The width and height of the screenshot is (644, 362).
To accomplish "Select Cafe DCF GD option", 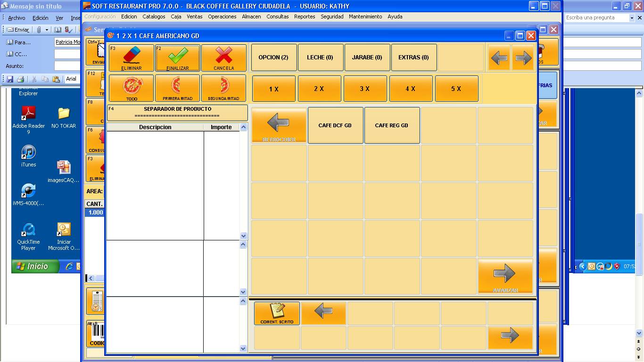I will point(335,125).
